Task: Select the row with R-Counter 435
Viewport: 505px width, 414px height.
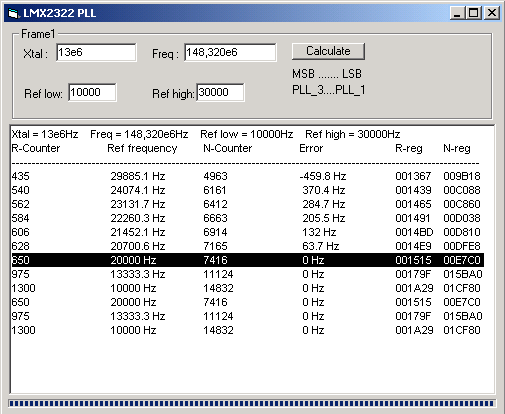Action: point(247,176)
